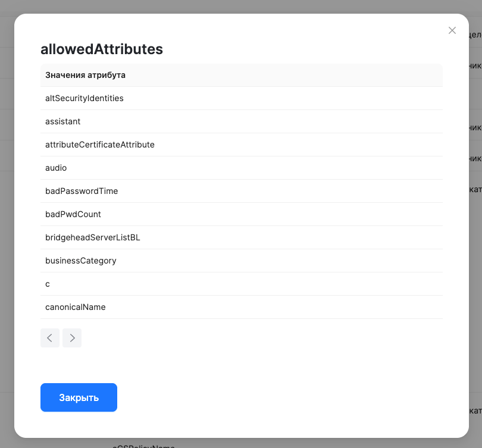482x448 pixels.
Task: Click the allowedAttributes dialog title
Action: pos(101,49)
